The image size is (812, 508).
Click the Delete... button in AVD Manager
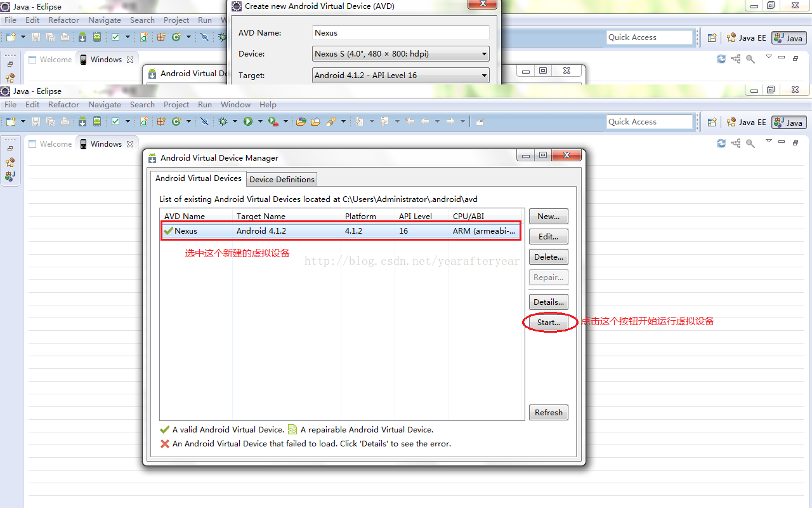549,257
